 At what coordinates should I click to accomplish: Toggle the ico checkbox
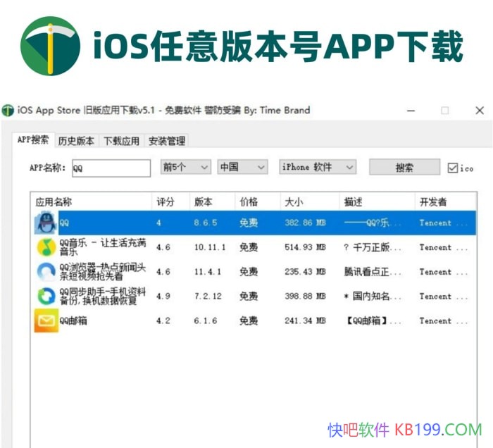pyautogui.click(x=453, y=168)
